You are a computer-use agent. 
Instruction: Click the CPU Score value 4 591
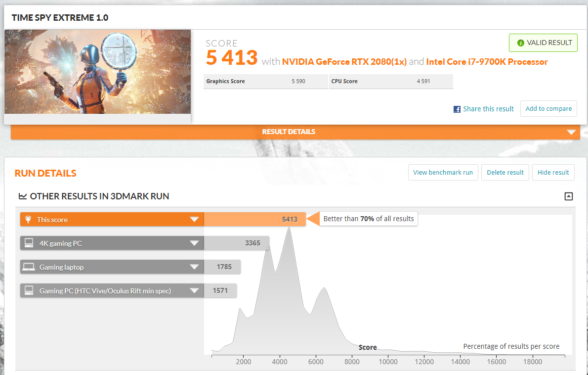(x=423, y=81)
